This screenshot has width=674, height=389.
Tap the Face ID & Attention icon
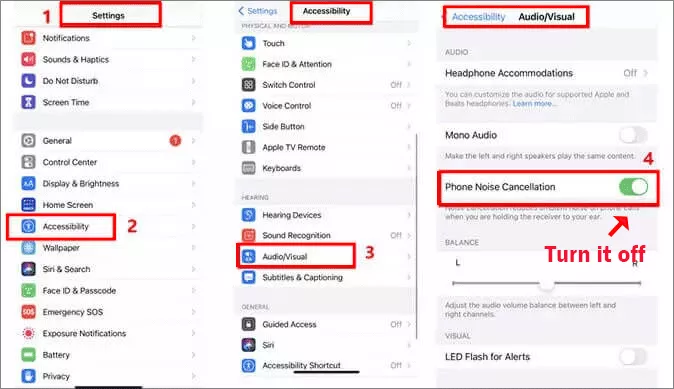pos(248,64)
